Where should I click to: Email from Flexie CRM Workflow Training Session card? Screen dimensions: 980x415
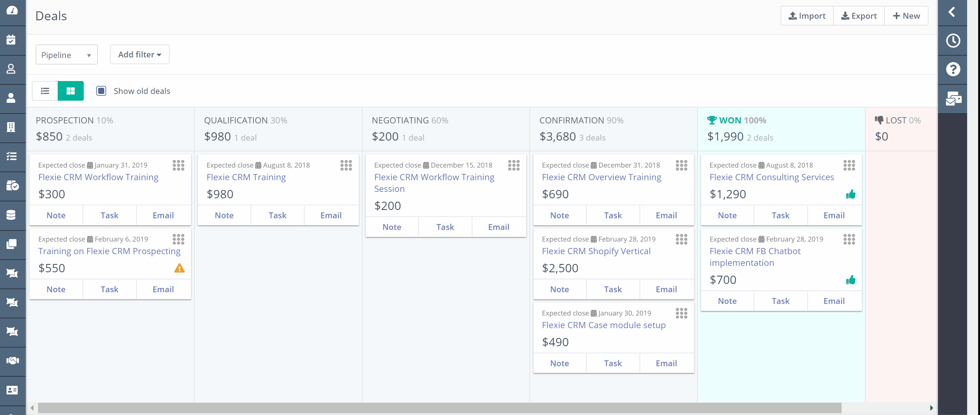(499, 227)
